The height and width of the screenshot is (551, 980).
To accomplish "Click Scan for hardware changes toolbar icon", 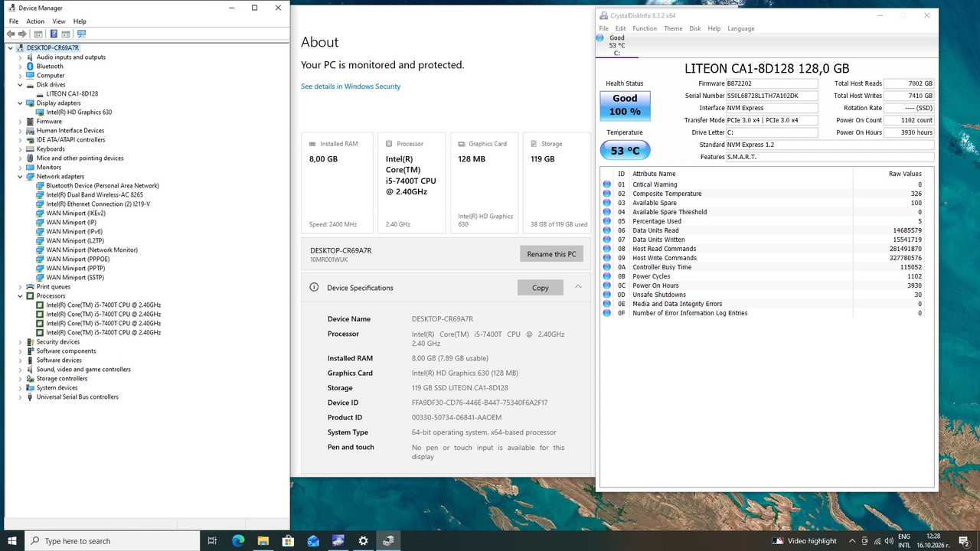I will pos(81,34).
